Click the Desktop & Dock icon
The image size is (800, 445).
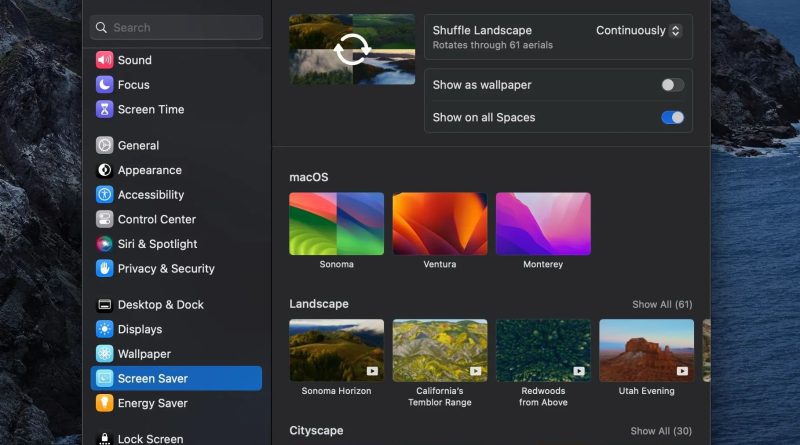pos(104,305)
